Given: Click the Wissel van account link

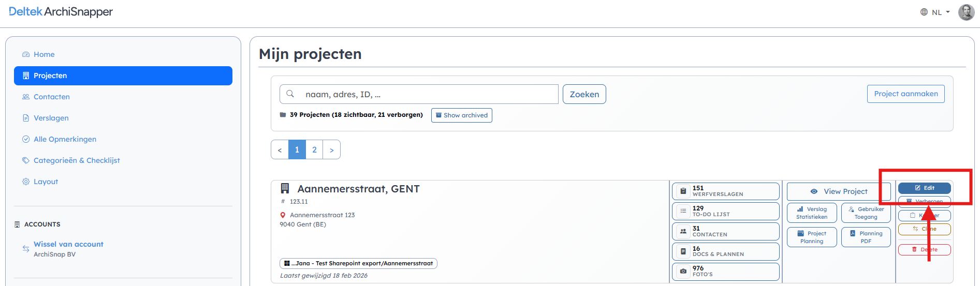Looking at the screenshot, I should pos(68,244).
